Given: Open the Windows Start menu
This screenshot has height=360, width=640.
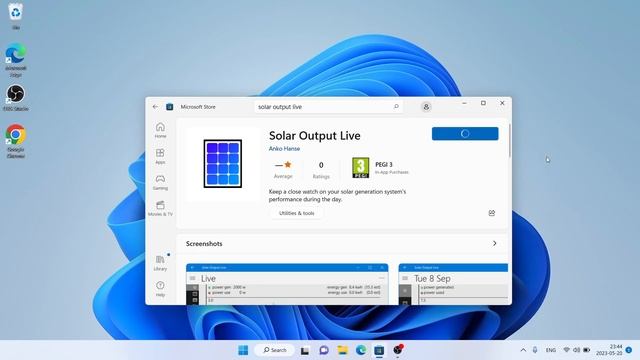Looking at the screenshot, I should (243, 350).
